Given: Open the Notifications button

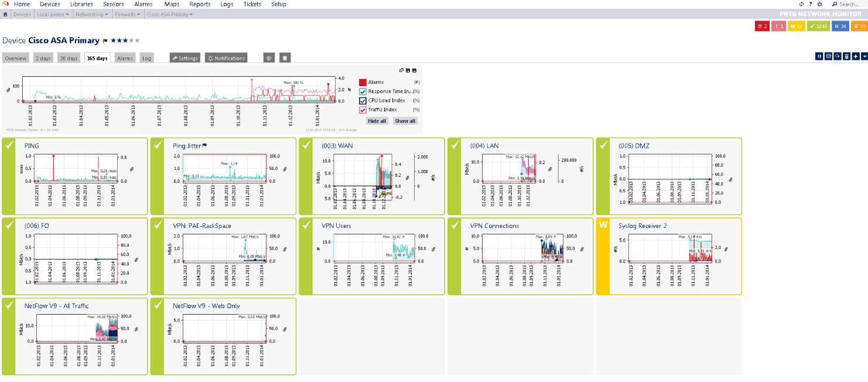Looking at the screenshot, I should click(x=226, y=58).
